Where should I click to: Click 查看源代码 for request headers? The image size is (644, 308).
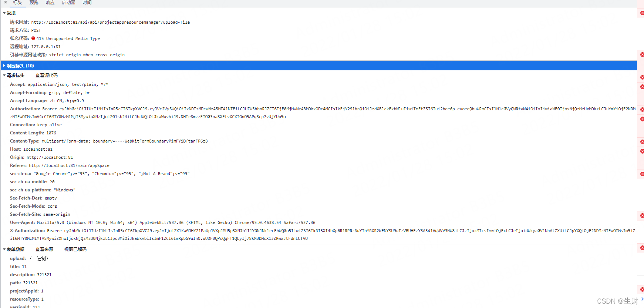coord(47,76)
